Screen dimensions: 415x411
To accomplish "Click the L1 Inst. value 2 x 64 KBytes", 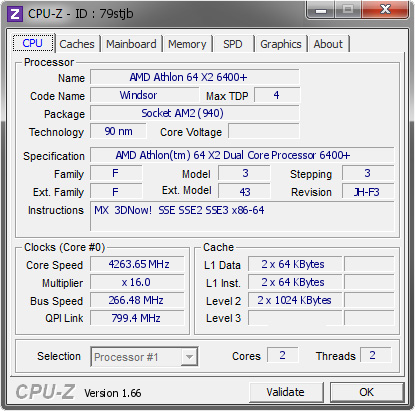I will click(x=295, y=282).
